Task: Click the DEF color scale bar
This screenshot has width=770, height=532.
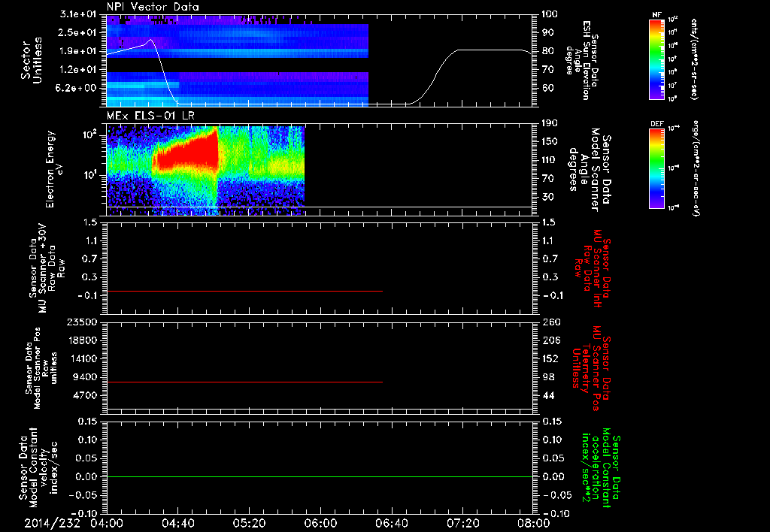Action: [x=657, y=169]
